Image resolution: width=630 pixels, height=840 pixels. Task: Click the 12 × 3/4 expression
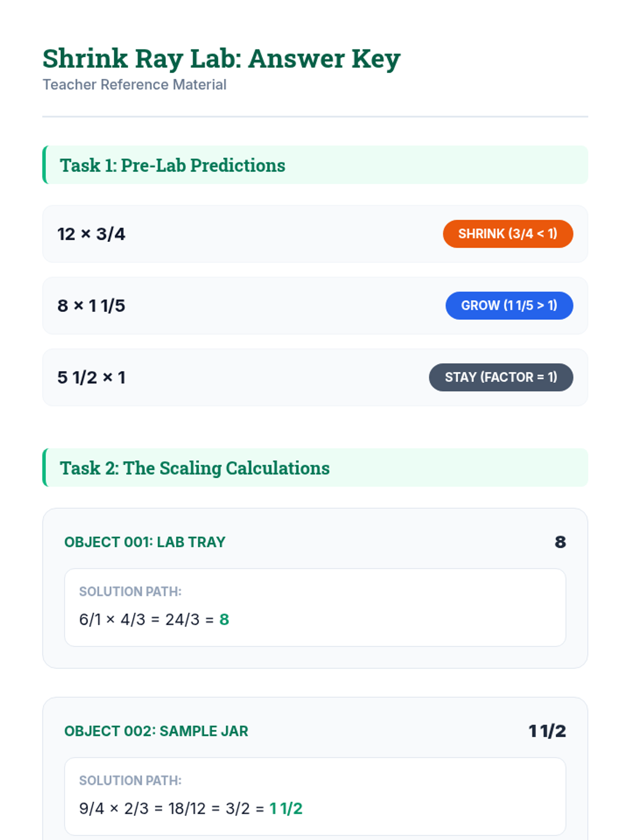91,234
